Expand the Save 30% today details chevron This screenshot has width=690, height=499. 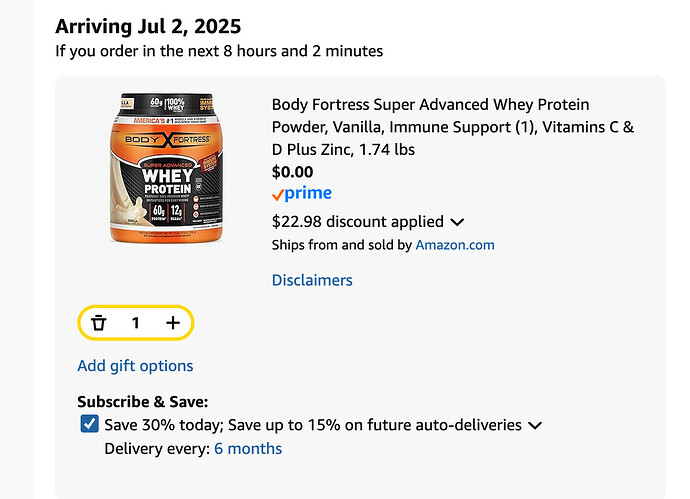click(535, 426)
